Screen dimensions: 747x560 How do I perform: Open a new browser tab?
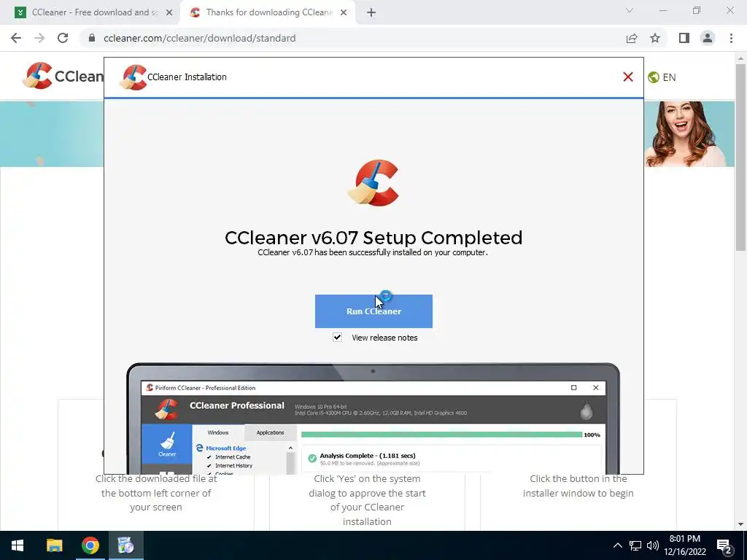tap(371, 13)
